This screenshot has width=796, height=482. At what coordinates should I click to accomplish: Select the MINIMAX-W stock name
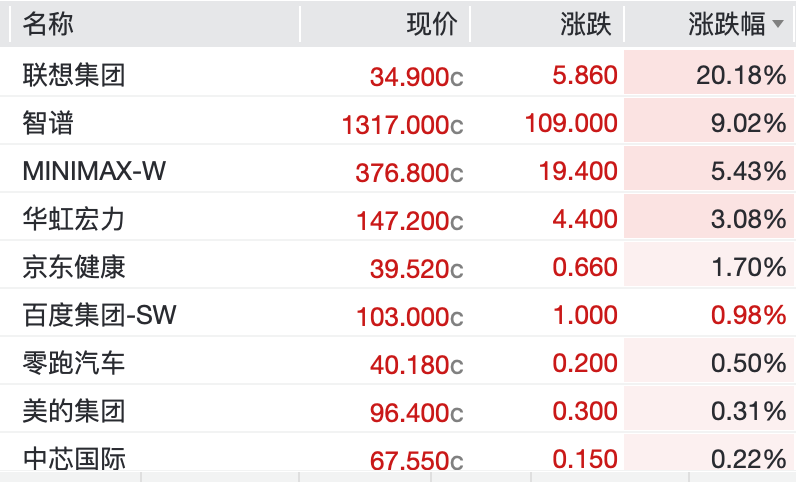tap(94, 171)
